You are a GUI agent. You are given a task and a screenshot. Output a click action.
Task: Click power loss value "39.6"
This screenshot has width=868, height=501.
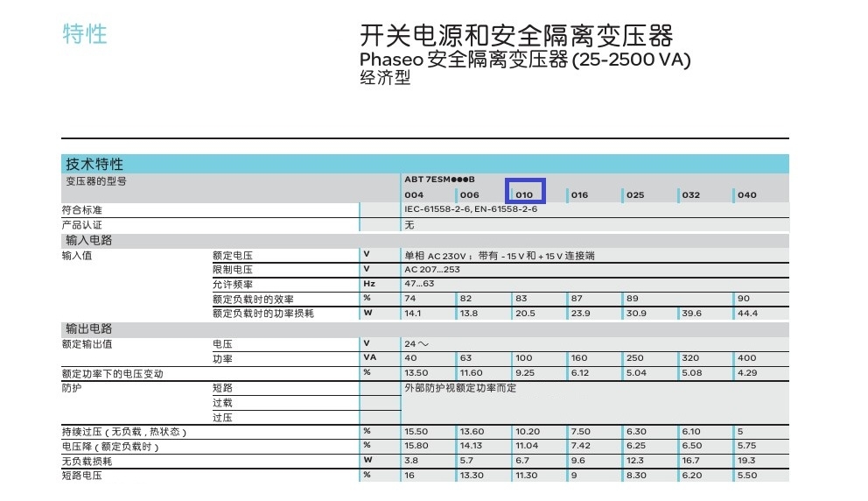692,314
